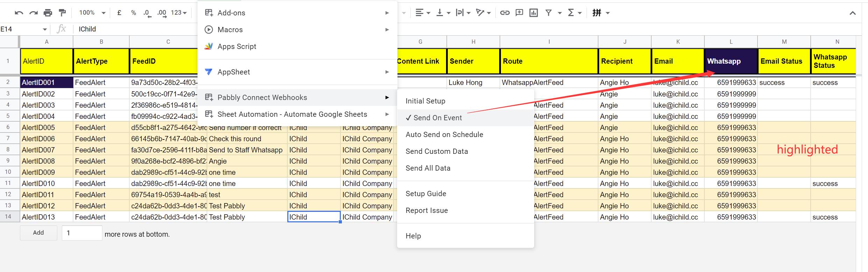Screen dimensions: 868x272
Task: Expand the Add-ons submenu
Action: (297, 13)
